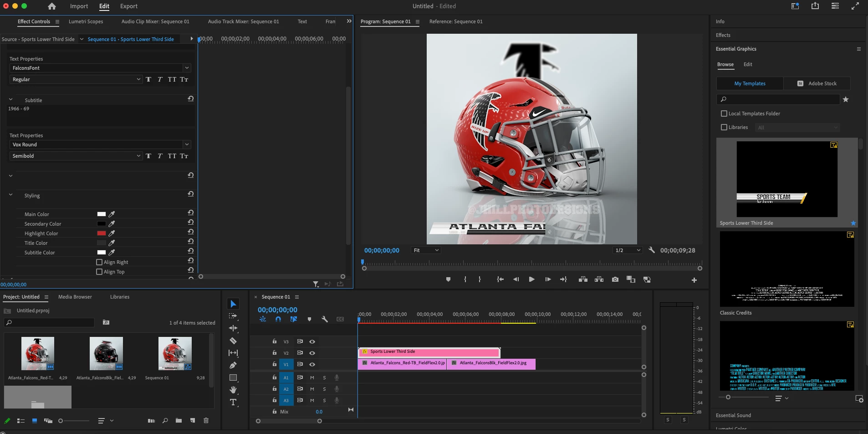
Task: Select the Rectangle tool
Action: tap(233, 377)
